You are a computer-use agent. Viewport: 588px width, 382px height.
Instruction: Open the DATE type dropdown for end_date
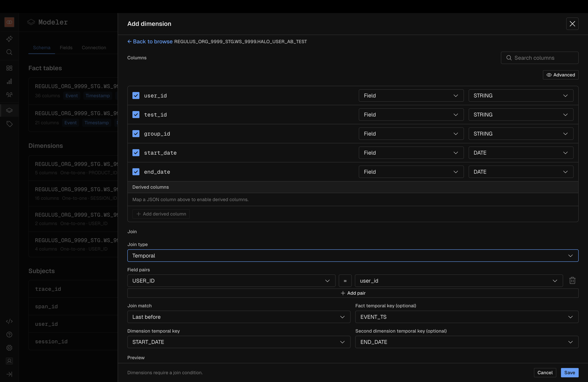(521, 172)
